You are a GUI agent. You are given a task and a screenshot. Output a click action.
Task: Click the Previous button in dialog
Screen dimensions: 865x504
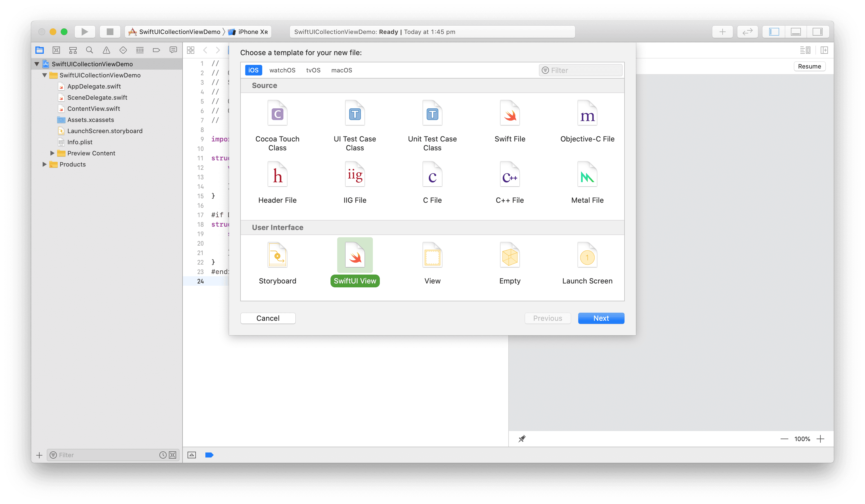click(548, 318)
